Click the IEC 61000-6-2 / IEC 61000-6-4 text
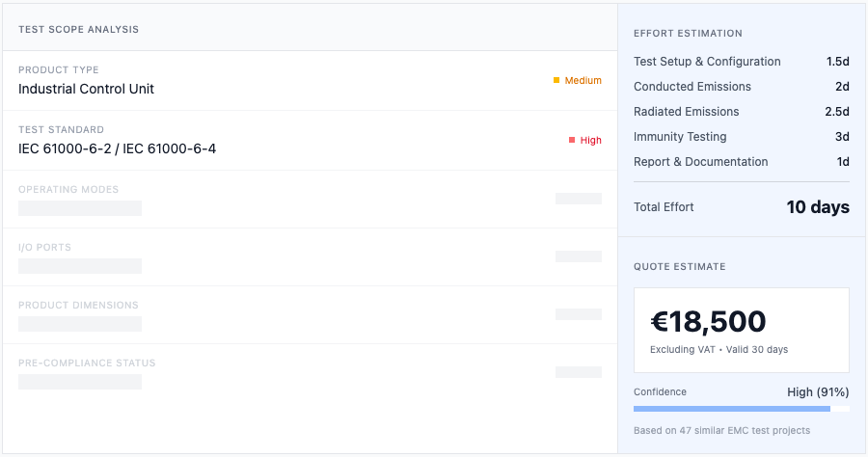The height and width of the screenshot is (457, 868). [117, 148]
